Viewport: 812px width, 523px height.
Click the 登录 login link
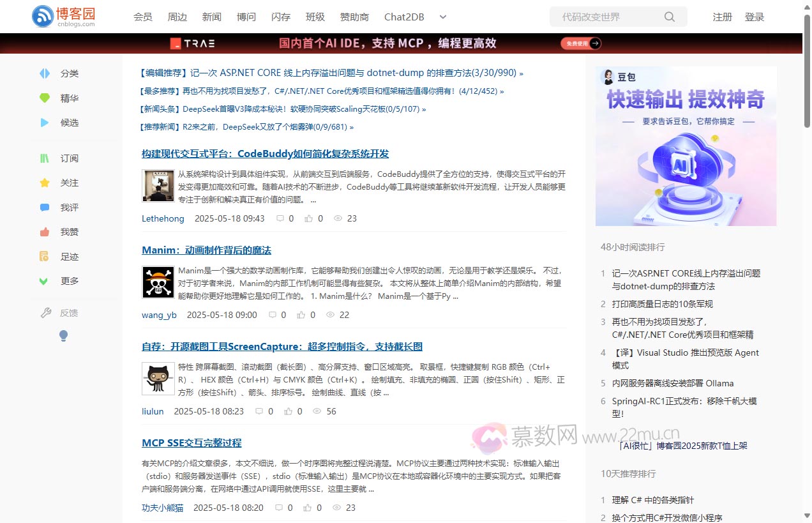[x=754, y=17]
